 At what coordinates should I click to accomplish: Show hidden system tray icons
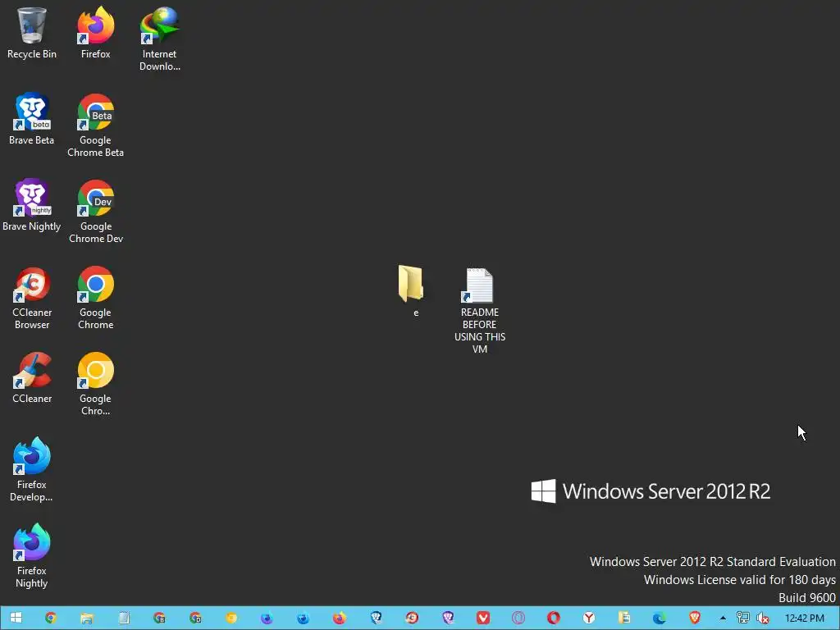tap(723, 619)
